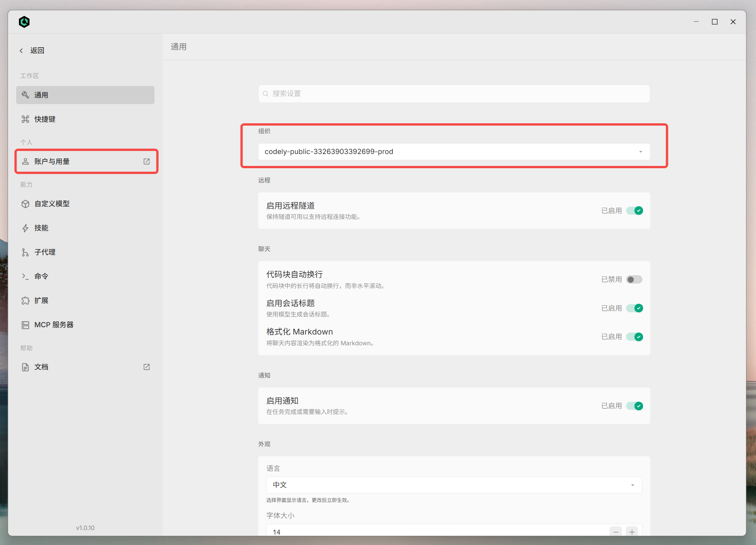Click 返回 to go back
Viewport: 756px width, 545px height.
[32, 51]
